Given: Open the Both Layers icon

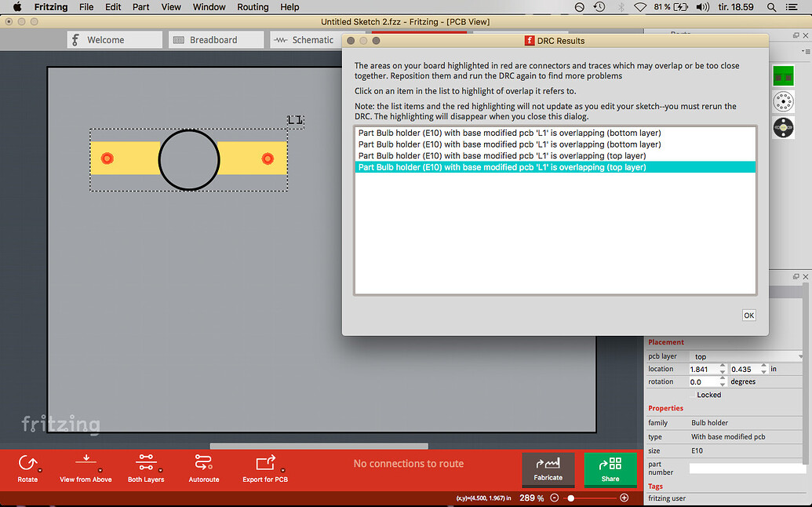Looking at the screenshot, I should (146, 462).
